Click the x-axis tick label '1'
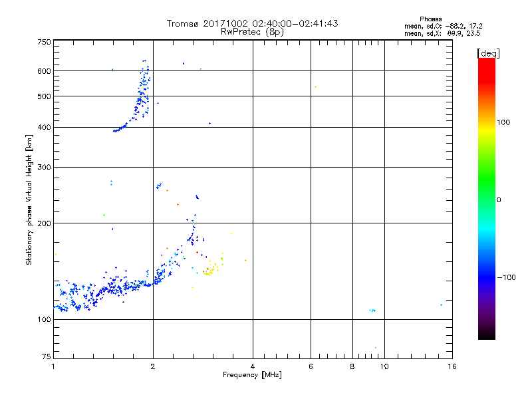The image size is (532, 399). click(53, 366)
